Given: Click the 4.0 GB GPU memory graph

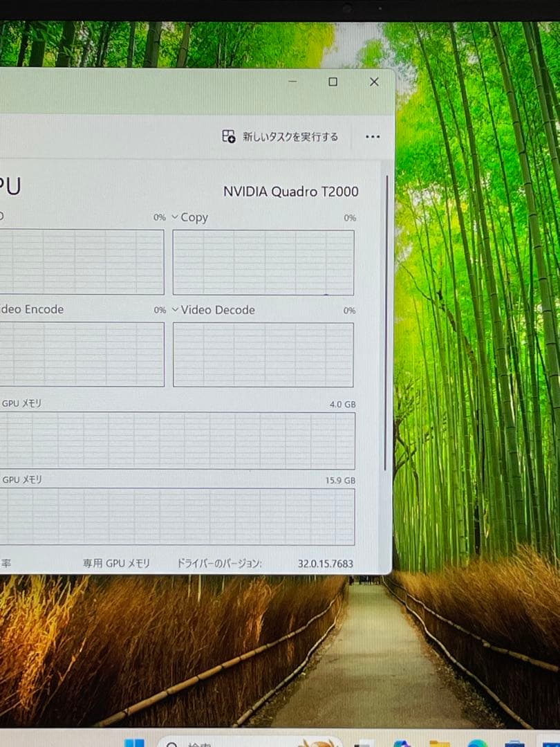Looking at the screenshot, I should (x=176, y=441).
